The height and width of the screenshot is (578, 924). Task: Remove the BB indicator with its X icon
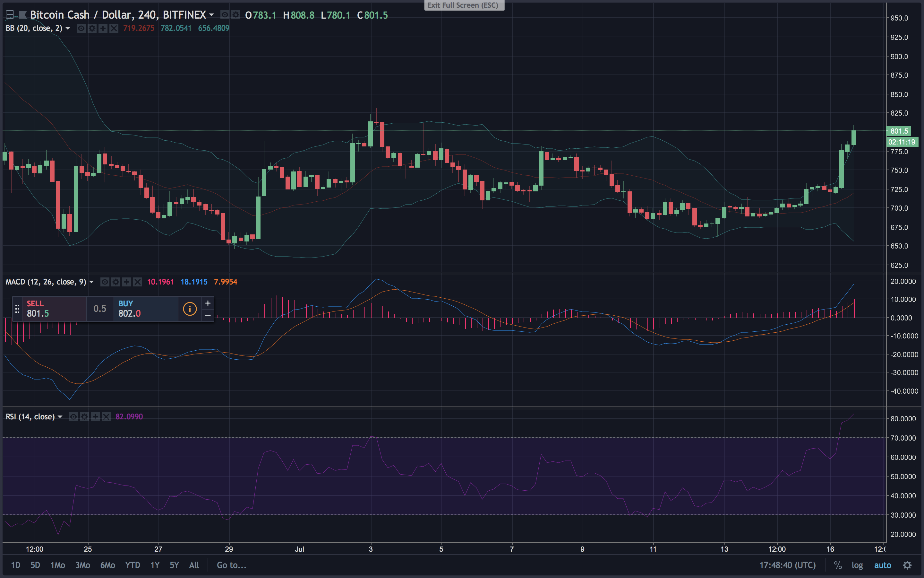(x=114, y=28)
